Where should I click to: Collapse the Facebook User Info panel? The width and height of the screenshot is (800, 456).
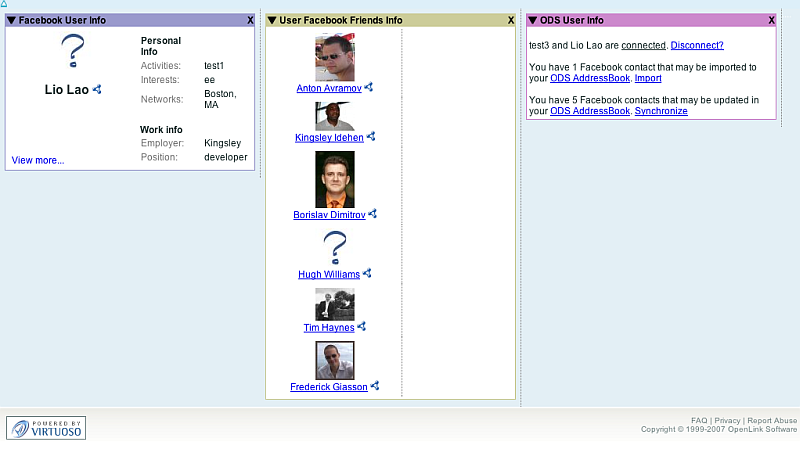pos(11,20)
